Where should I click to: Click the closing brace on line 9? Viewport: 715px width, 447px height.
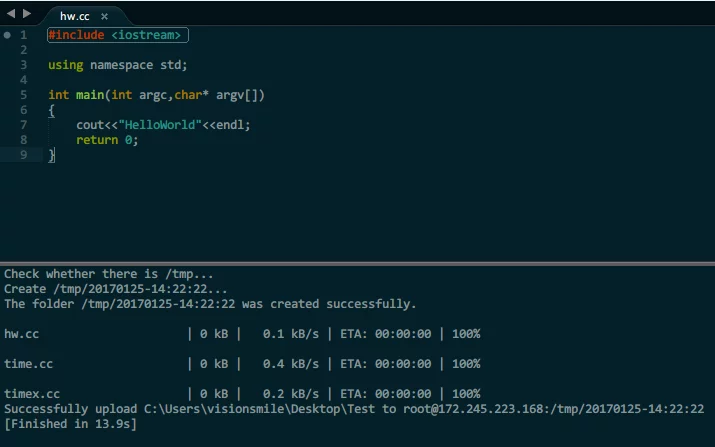coord(52,155)
